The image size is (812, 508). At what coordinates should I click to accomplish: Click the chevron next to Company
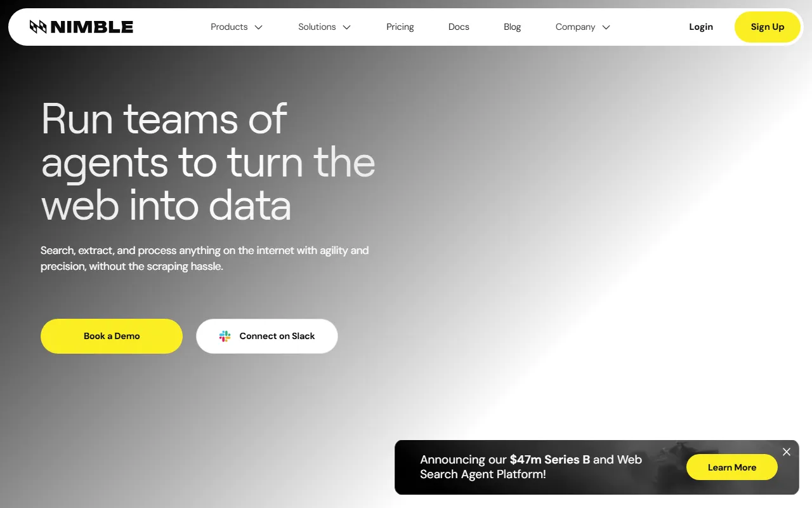[x=606, y=27]
